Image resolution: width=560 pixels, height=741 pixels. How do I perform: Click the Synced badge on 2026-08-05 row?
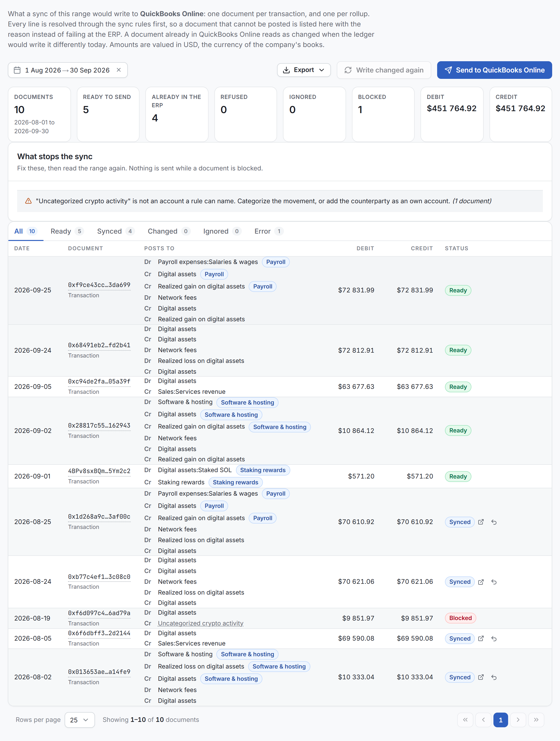[x=460, y=638]
